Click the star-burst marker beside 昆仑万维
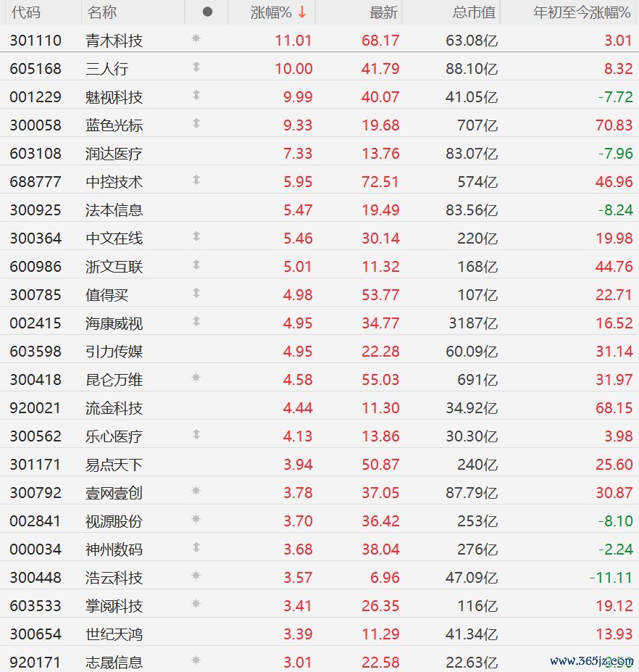Screen dimensions: 639x672 pos(196,378)
